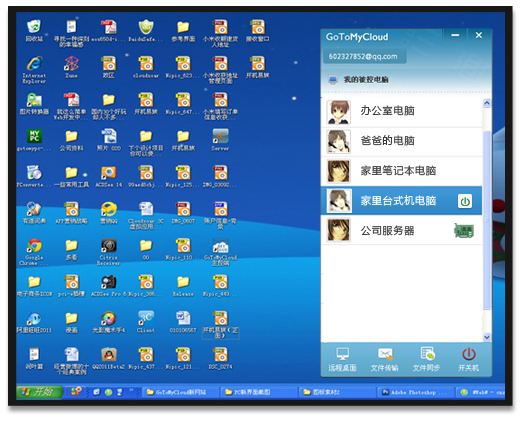527x424 pixels.
Task: Click the avatar thumbnail of 公司服务器
Action: 339,230
